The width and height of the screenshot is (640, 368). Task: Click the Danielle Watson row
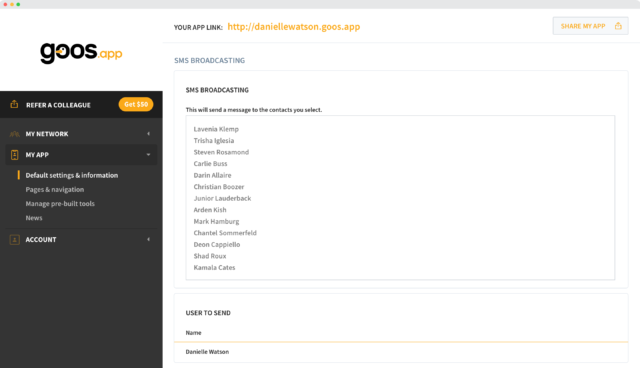(401, 352)
